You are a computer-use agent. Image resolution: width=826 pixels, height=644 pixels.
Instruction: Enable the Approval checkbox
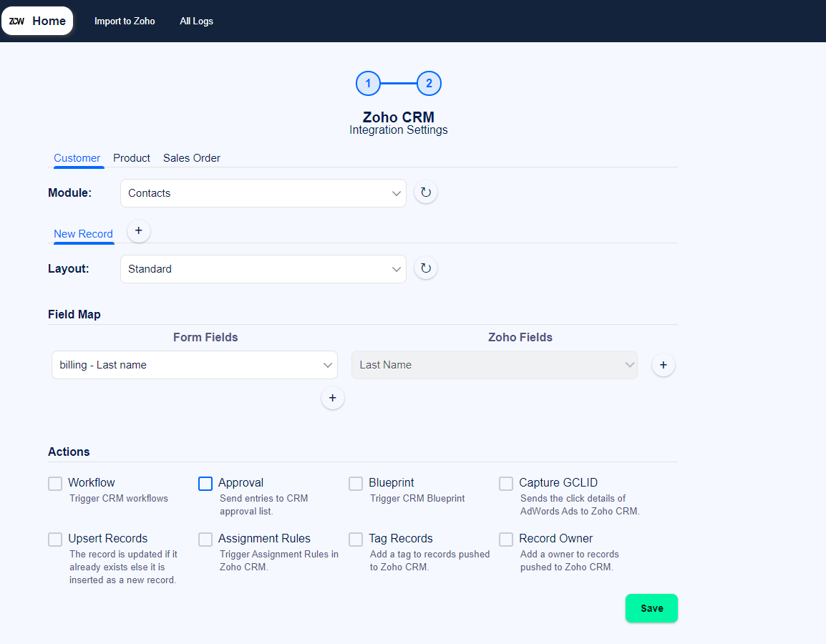pyautogui.click(x=205, y=484)
